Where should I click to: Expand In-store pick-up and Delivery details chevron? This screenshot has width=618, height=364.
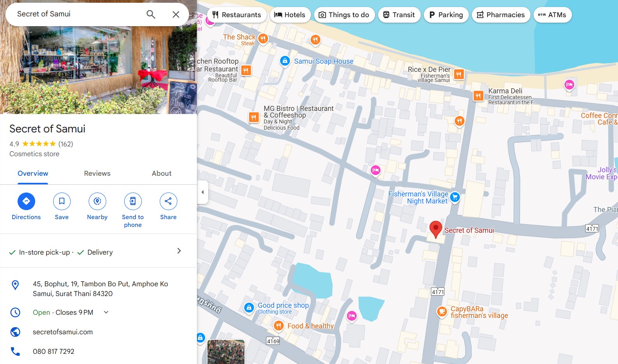tap(179, 251)
